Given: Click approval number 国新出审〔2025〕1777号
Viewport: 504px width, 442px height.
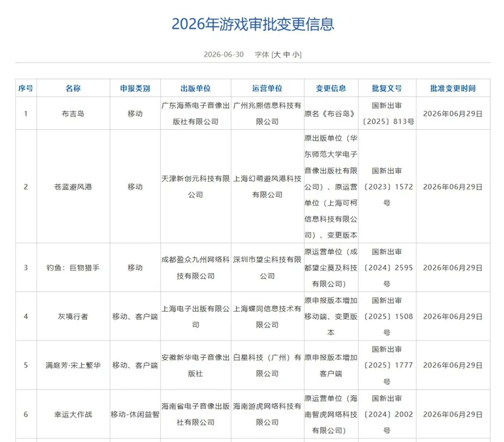Looking at the screenshot, I should (x=388, y=365).
